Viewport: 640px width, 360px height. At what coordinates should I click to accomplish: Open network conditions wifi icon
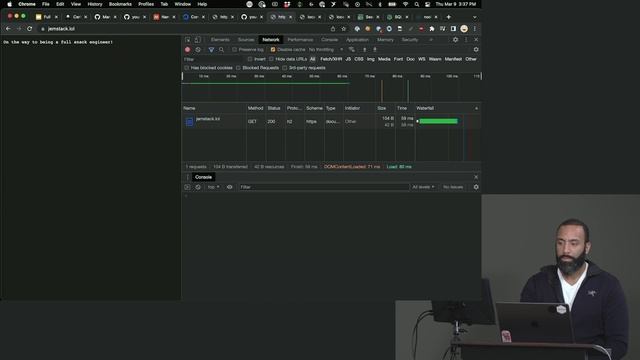tap(351, 49)
